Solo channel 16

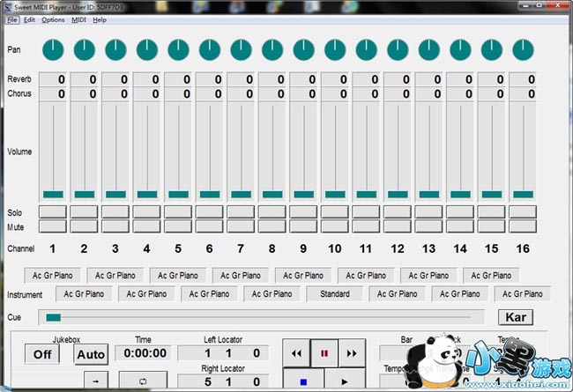[x=523, y=212]
